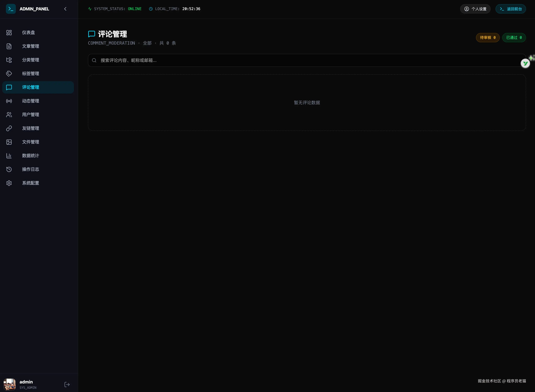Open 系统配置 menu item

click(x=38, y=183)
